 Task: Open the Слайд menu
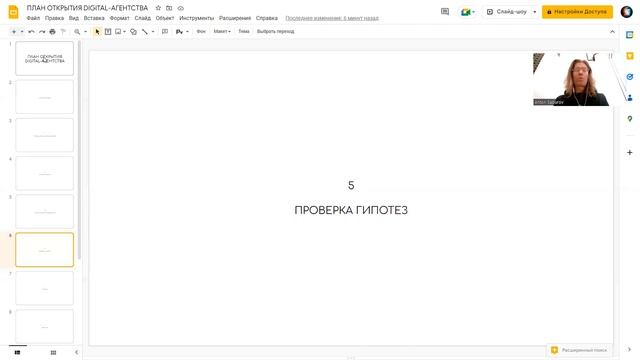point(142,18)
